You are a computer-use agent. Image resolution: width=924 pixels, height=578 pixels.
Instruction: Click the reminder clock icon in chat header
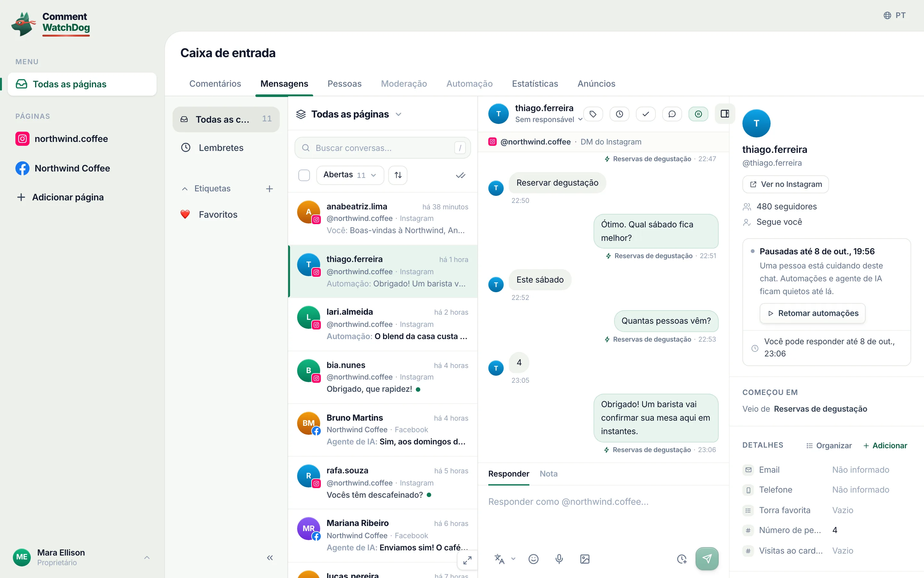(619, 114)
